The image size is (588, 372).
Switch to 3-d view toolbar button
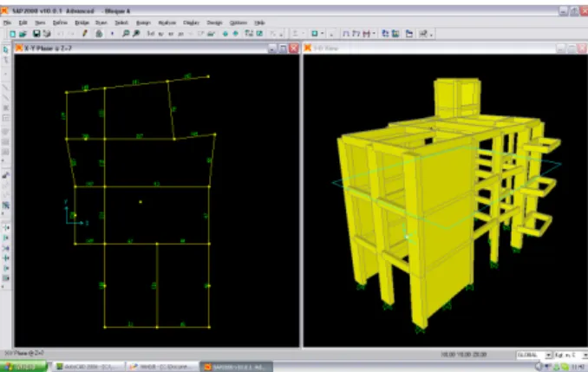coord(150,34)
